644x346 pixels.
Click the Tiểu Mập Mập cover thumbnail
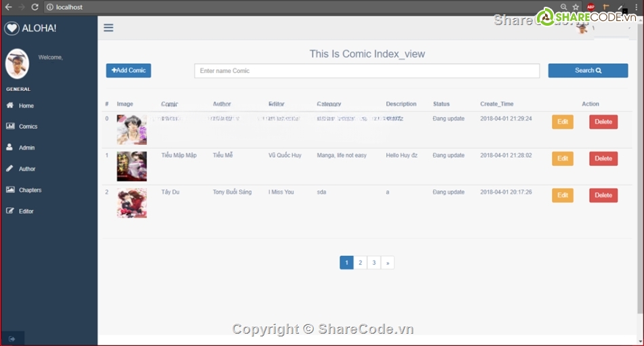pos(132,166)
